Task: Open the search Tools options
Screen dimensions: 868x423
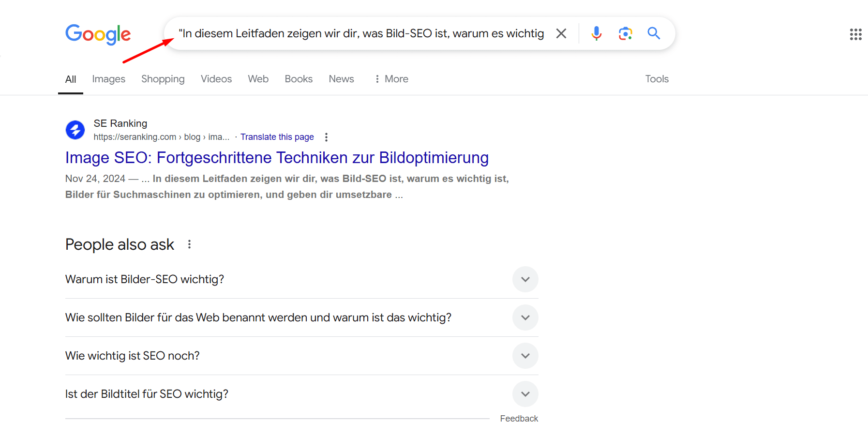Action: pos(657,79)
